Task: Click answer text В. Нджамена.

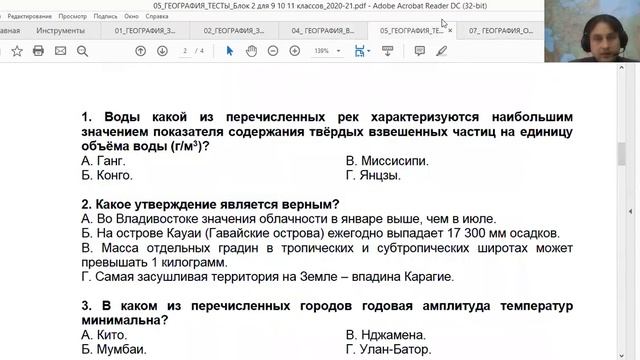Action: coord(386,335)
